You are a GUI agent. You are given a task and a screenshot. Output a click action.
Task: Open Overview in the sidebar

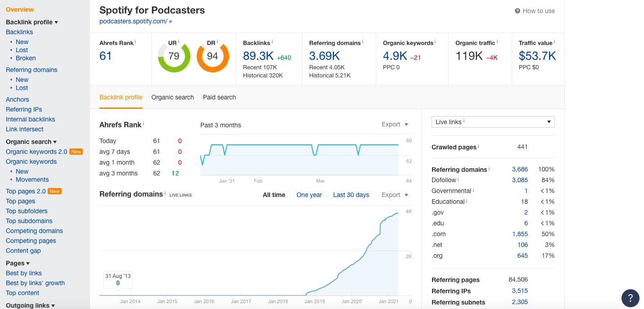[20, 9]
